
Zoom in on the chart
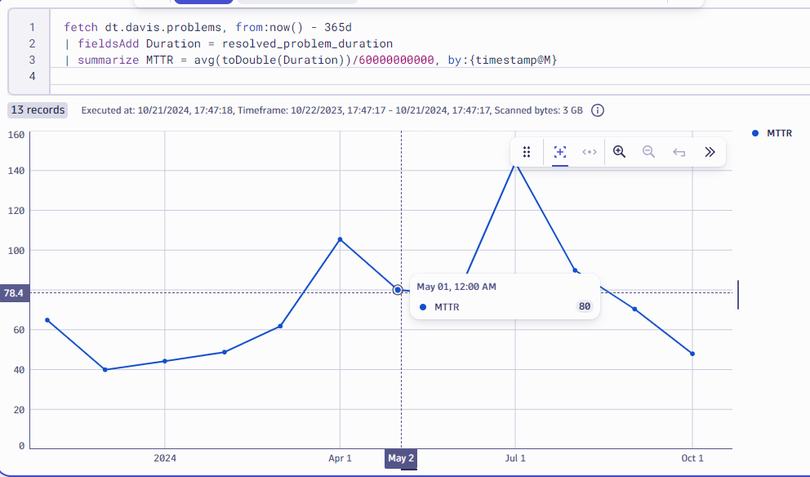(619, 152)
